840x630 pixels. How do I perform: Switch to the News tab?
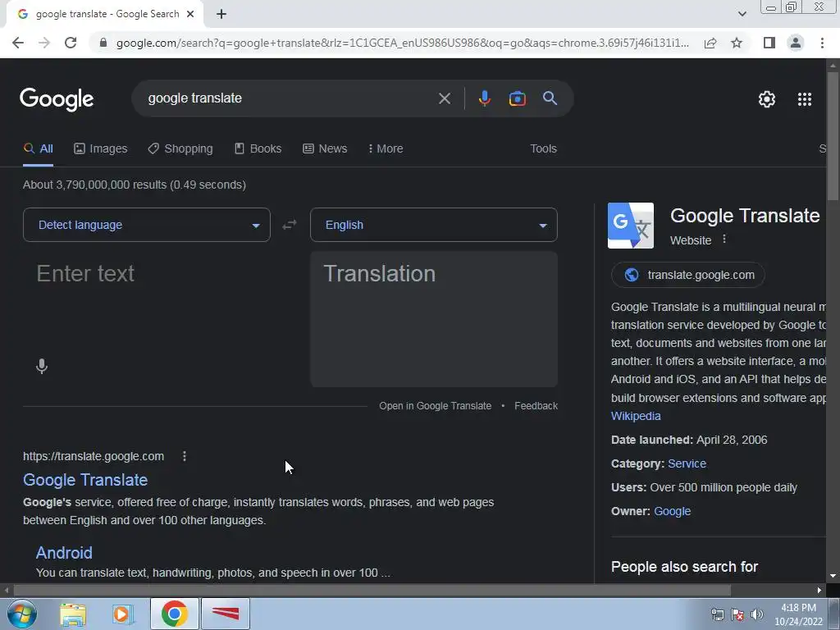coord(325,148)
